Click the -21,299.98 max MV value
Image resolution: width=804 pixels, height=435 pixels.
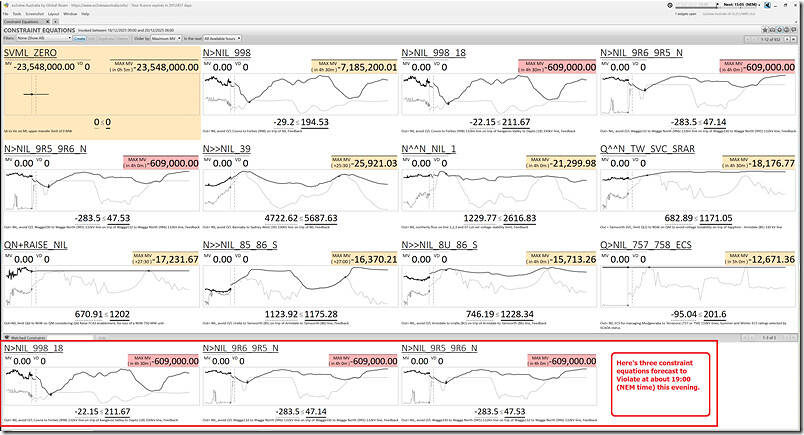tap(574, 163)
